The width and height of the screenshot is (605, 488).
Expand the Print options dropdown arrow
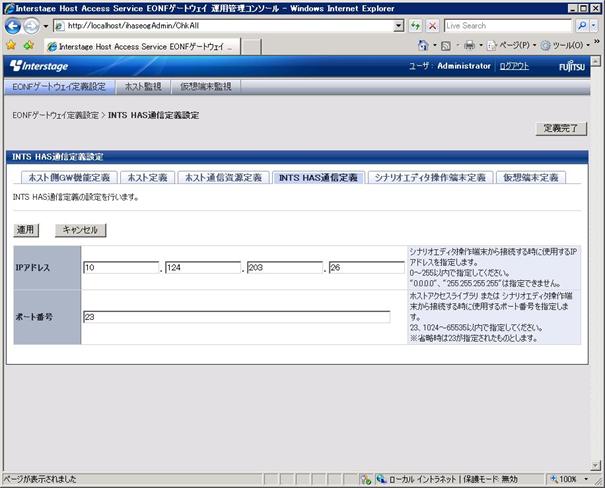tap(481, 46)
